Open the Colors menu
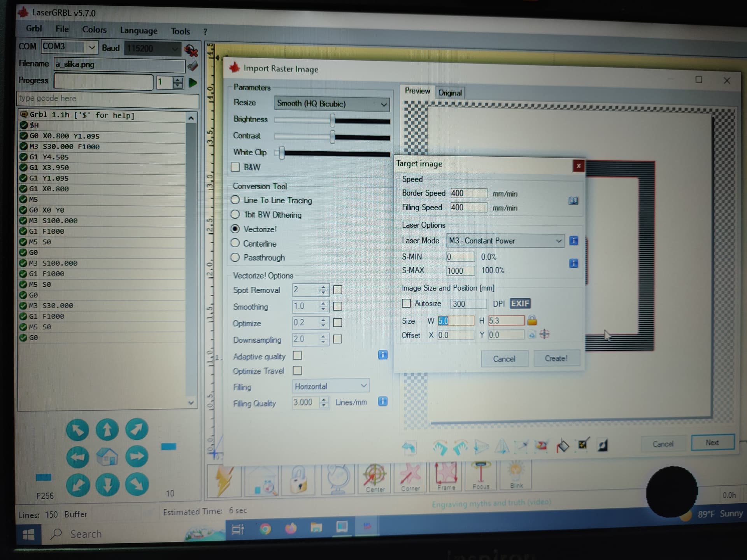The height and width of the screenshot is (560, 747). point(95,30)
